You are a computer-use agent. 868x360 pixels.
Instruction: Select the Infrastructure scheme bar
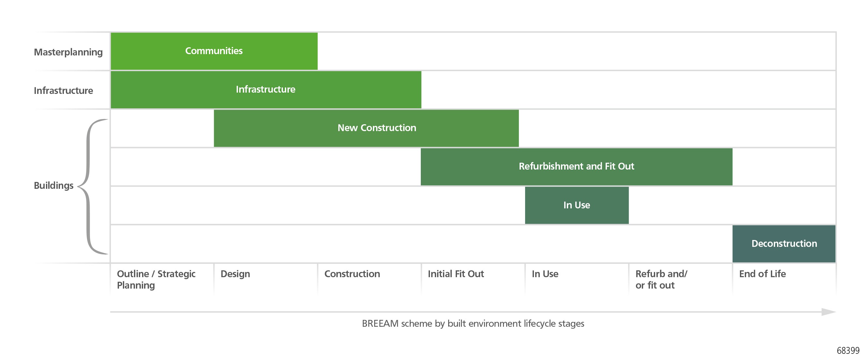point(266,90)
